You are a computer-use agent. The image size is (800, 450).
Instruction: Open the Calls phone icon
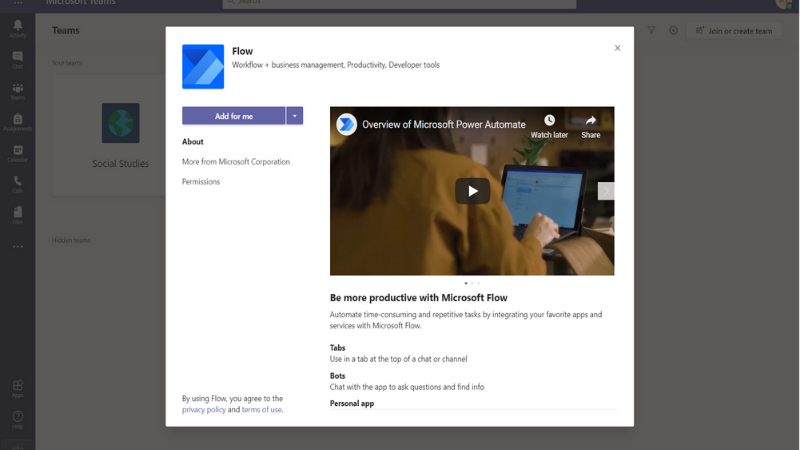click(17, 184)
